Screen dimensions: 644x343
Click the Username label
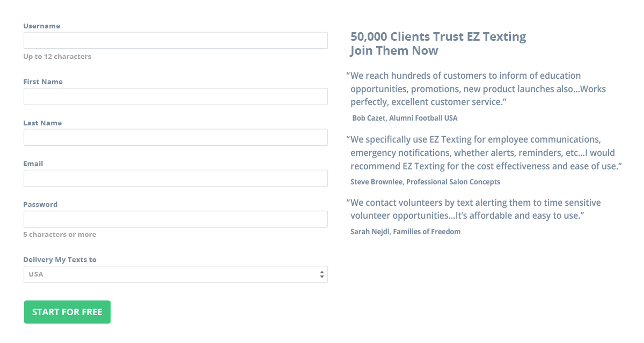pyautogui.click(x=42, y=26)
